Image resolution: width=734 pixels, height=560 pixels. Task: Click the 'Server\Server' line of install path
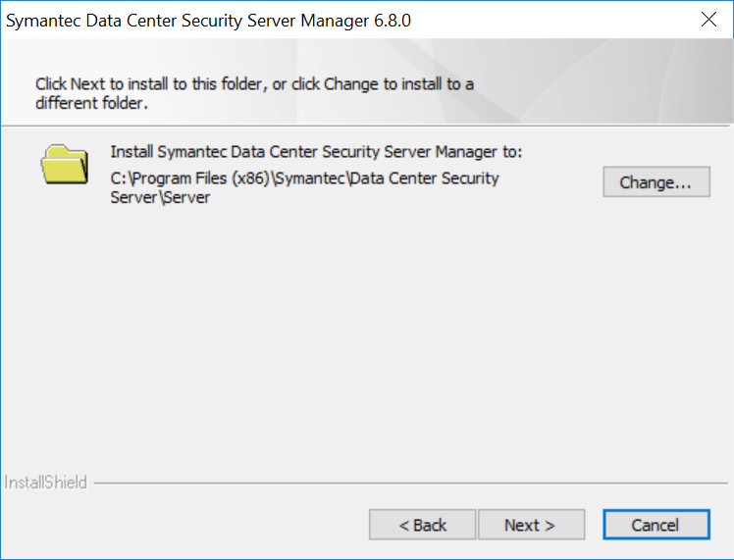[160, 197]
